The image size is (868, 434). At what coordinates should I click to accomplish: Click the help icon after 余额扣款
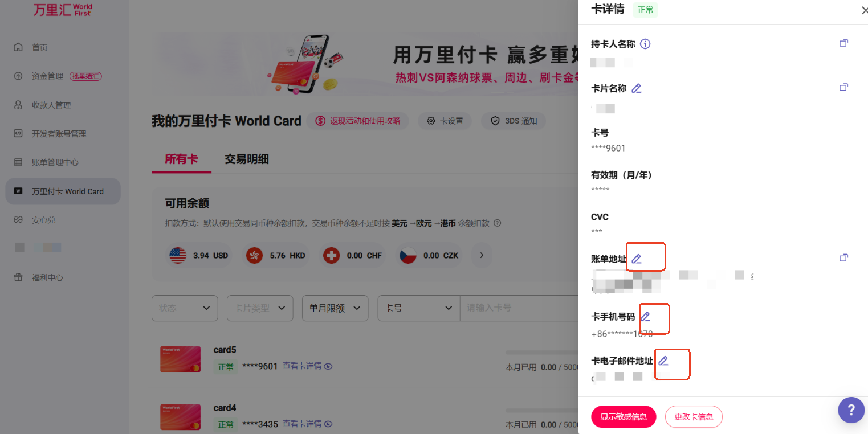point(498,223)
